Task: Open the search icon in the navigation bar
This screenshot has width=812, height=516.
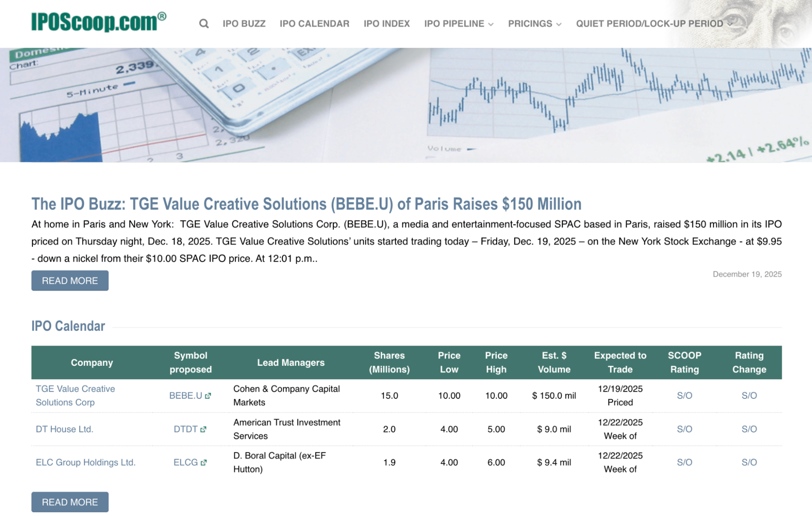Action: coord(203,24)
